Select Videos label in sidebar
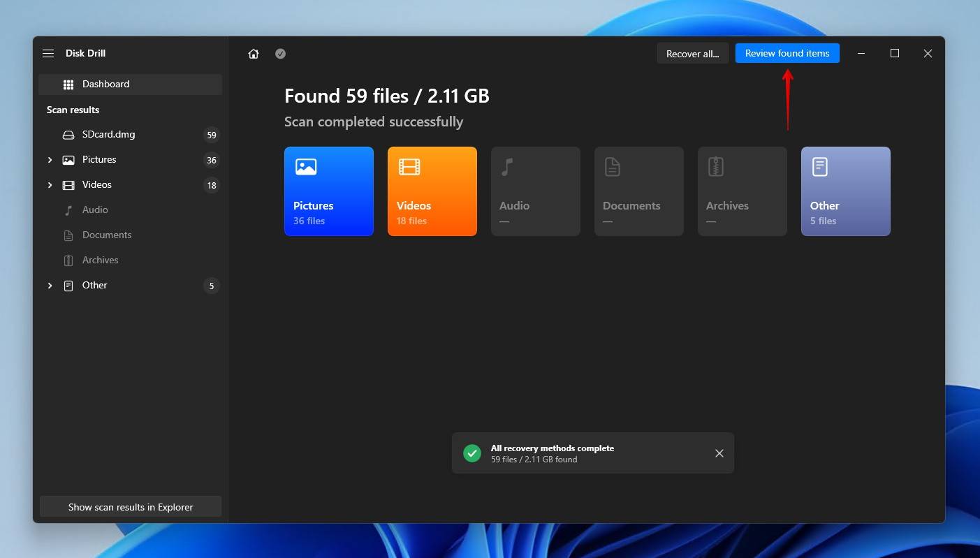Image resolution: width=980 pixels, height=558 pixels. click(x=97, y=185)
